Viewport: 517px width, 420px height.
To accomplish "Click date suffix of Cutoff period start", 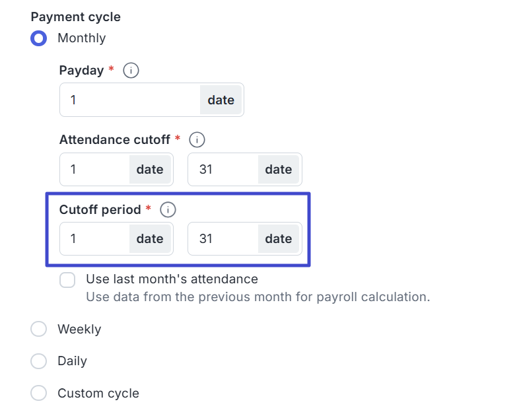I will [150, 238].
